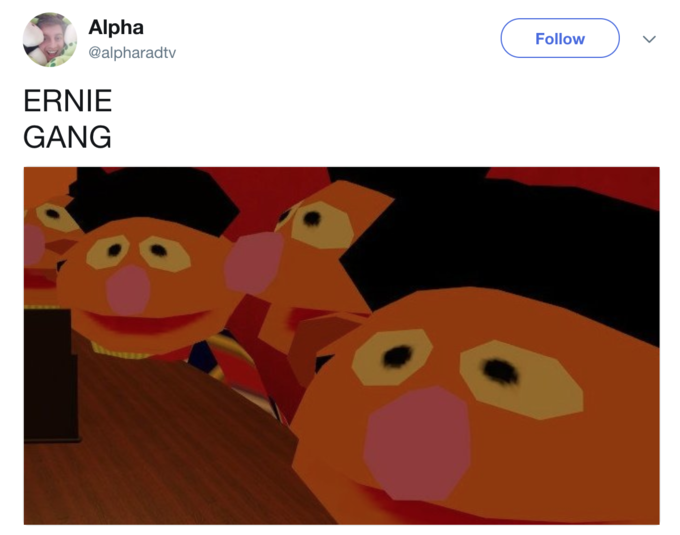Click the upward-looking Ernie's pink nose
Screen dimensions: 680x535
254,262
